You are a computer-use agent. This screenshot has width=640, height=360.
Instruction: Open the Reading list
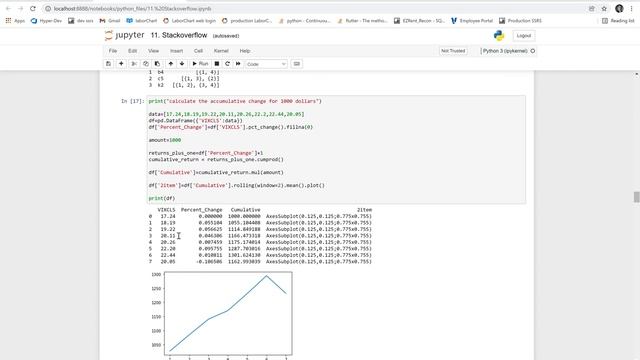618,20
